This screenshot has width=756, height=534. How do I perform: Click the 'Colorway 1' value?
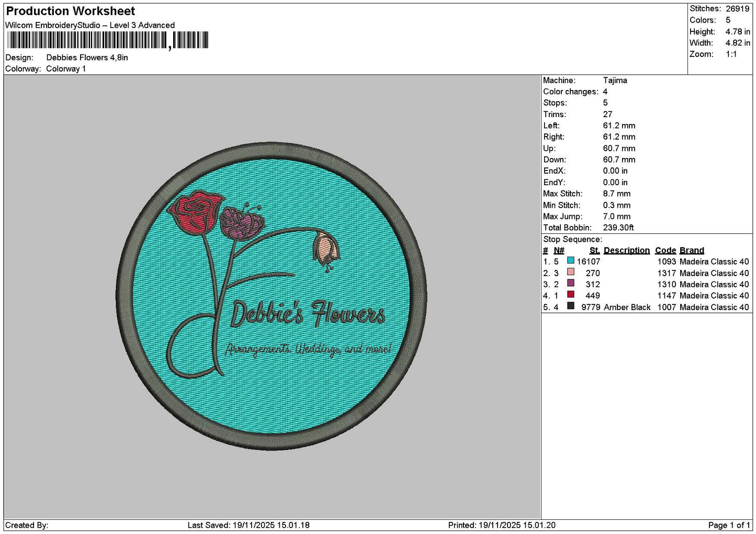[66, 69]
